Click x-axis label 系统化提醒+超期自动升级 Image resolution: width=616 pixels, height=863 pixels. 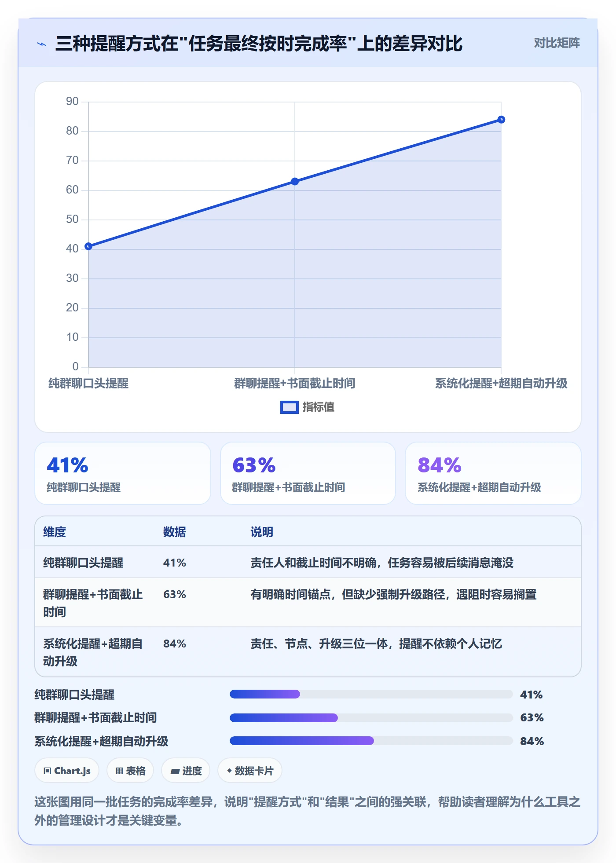click(501, 384)
